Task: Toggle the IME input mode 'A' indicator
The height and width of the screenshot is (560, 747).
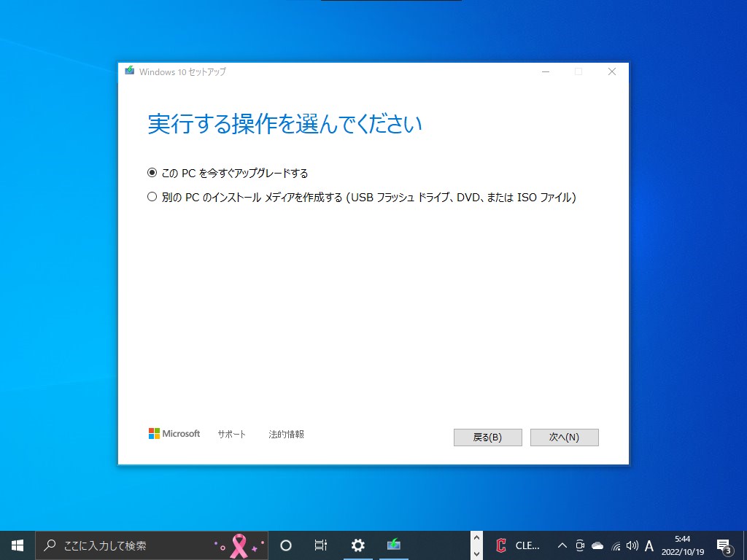Action: [649, 545]
